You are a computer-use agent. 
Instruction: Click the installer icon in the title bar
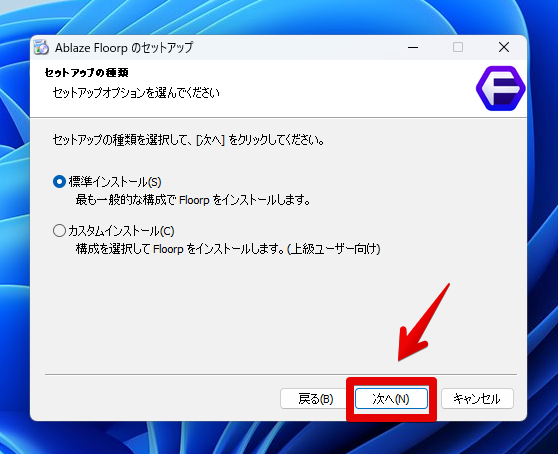click(x=41, y=47)
